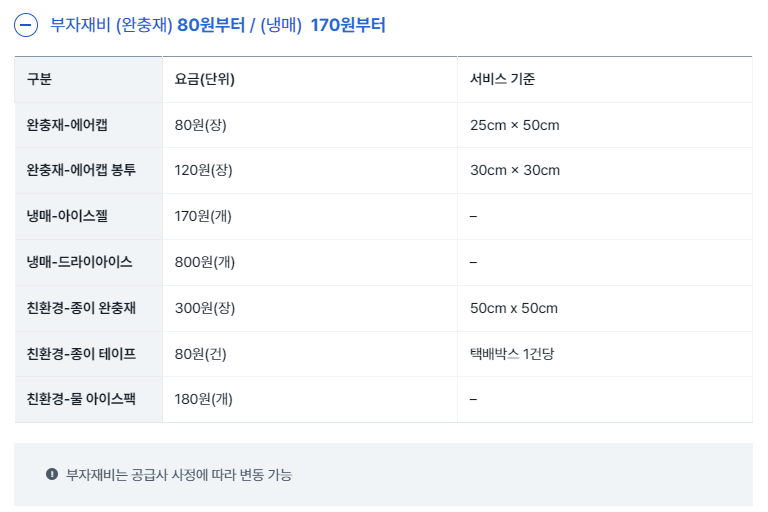The height and width of the screenshot is (512, 768).
Task: Select the 친환경-종이 완충재 row label
Action: 81,308
